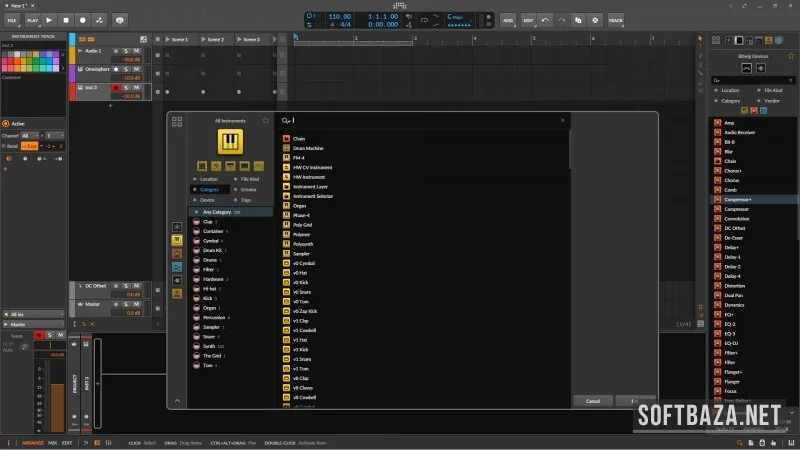Select Compressor+ in the Bitwig Devices list

[733, 199]
